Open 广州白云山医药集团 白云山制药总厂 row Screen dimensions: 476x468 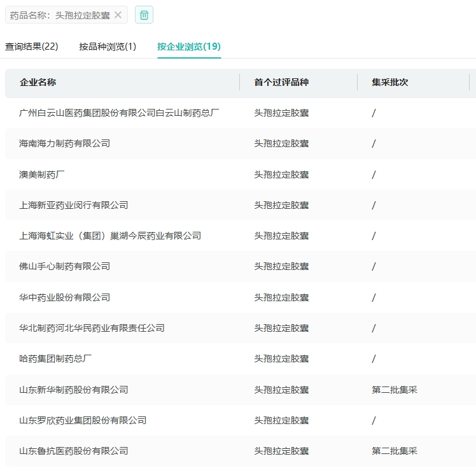pos(119,113)
